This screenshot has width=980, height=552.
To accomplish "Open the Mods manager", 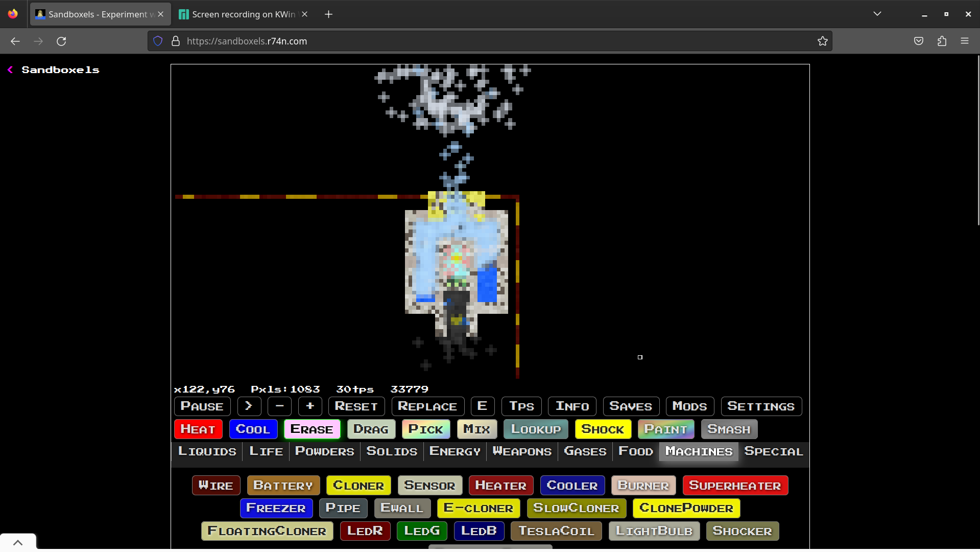I will pyautogui.click(x=690, y=406).
